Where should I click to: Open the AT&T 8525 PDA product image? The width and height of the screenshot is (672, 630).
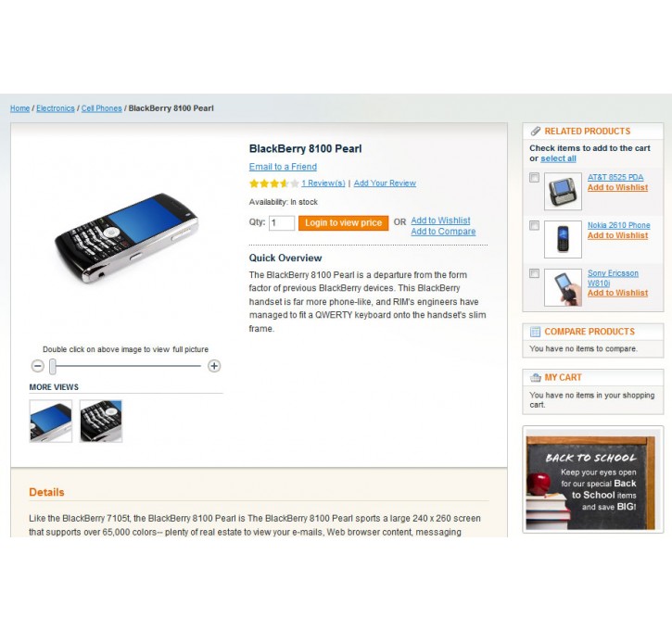pos(563,191)
